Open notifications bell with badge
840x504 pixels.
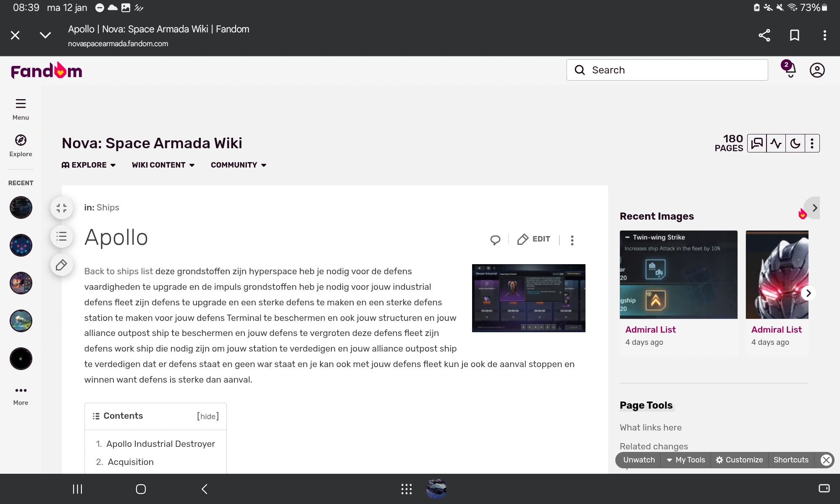(790, 70)
